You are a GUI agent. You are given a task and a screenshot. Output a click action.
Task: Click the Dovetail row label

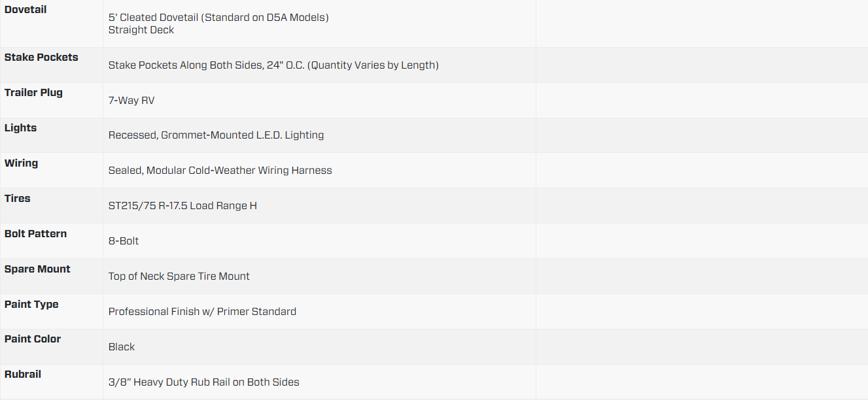click(x=26, y=10)
